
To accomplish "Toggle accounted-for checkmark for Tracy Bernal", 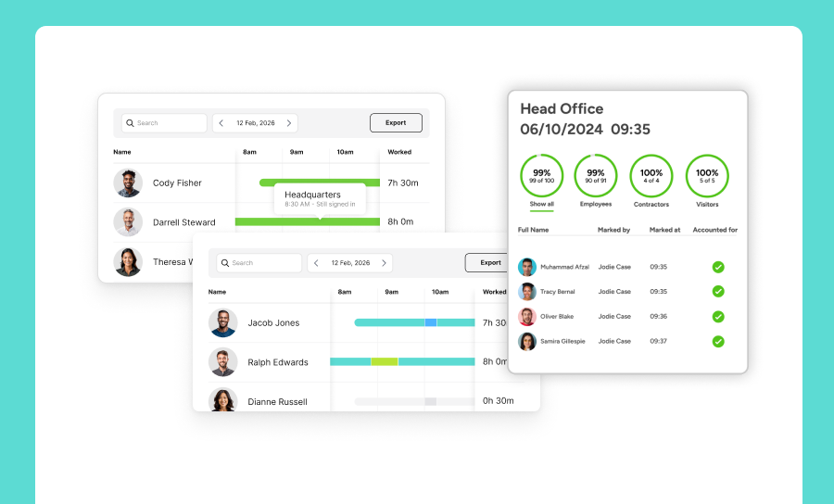I will [x=718, y=292].
